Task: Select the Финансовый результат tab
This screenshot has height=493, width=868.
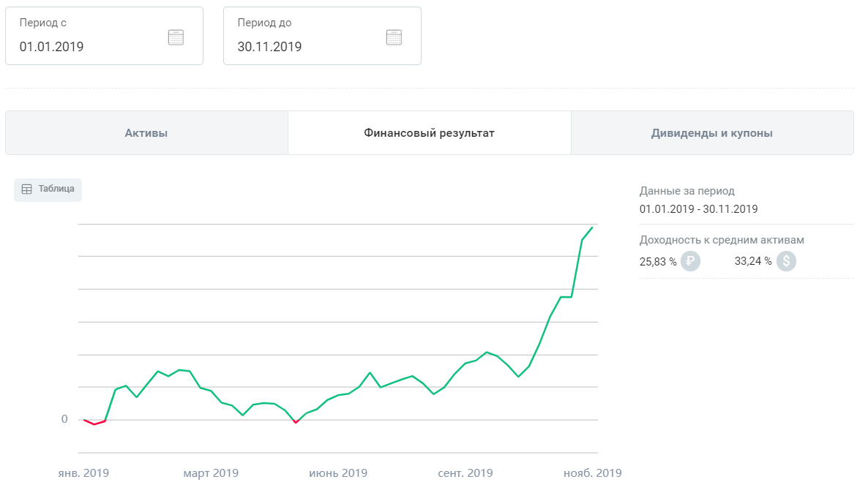Action: tap(430, 133)
